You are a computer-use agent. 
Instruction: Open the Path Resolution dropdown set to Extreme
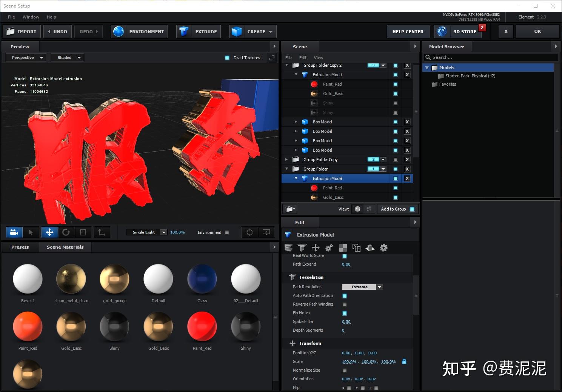tap(362, 287)
